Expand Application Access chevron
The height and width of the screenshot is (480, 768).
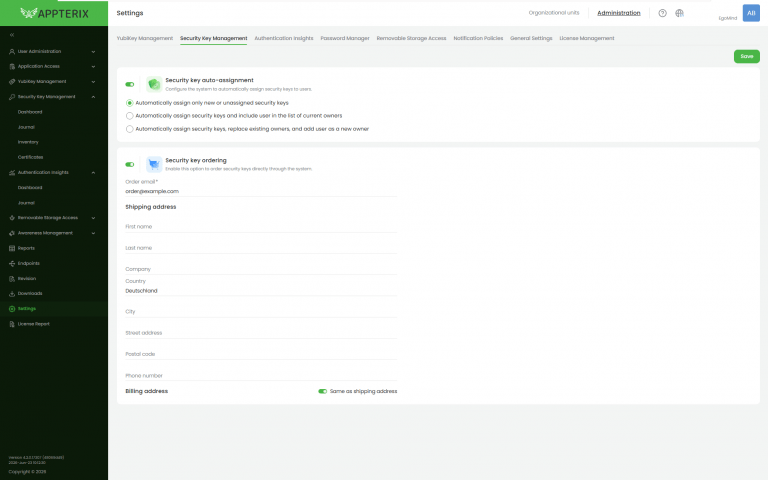(x=93, y=66)
